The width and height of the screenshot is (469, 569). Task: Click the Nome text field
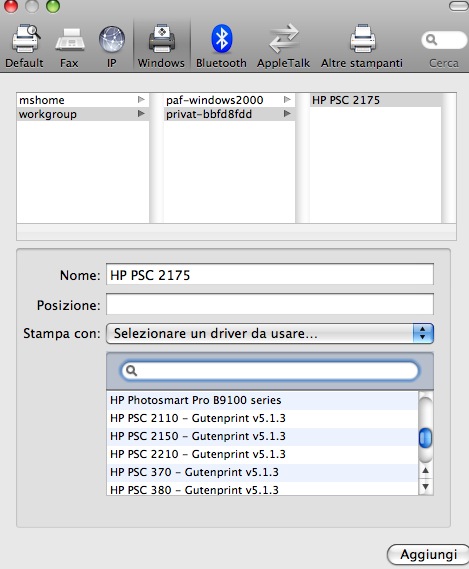point(270,274)
